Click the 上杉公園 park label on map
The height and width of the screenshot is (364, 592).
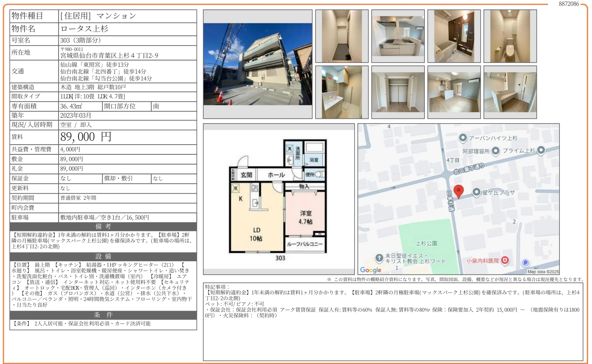(426, 243)
